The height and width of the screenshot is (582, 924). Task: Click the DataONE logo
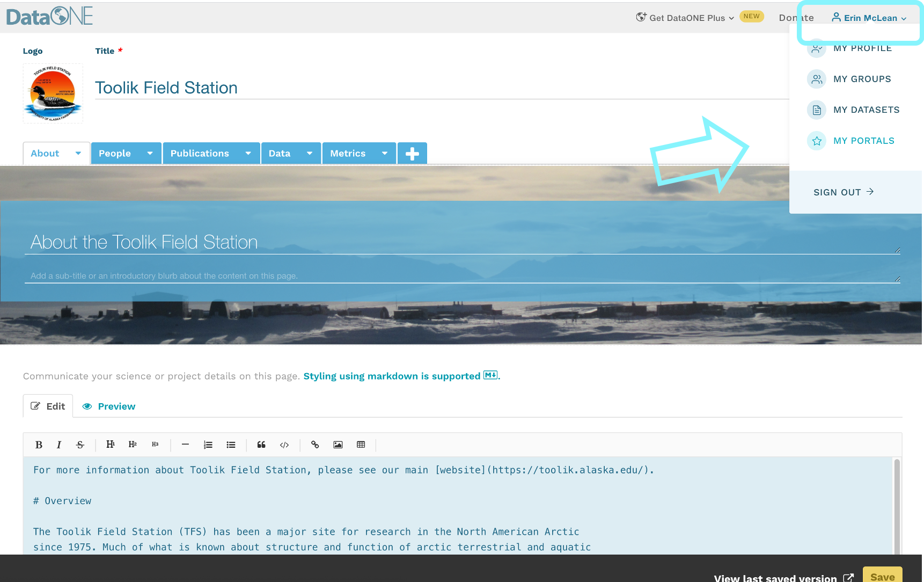[49, 17]
